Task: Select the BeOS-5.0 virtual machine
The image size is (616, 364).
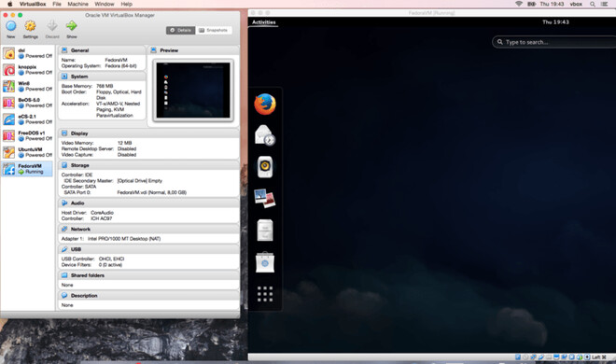Action: (27, 103)
